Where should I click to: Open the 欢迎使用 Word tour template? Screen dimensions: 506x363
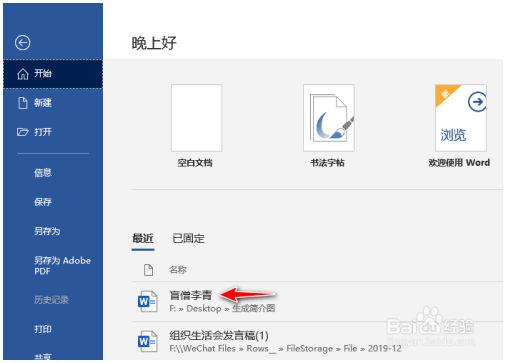click(460, 126)
